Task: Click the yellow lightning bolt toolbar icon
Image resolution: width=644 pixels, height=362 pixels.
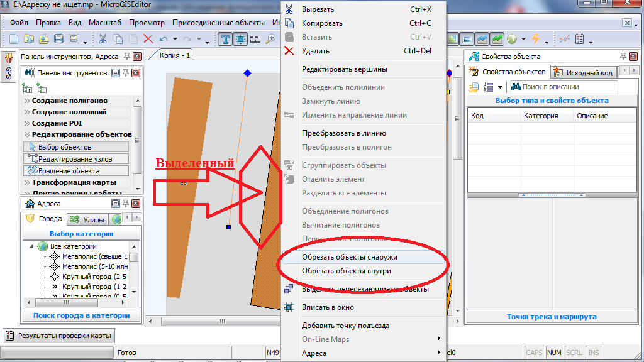Action: coord(536,39)
